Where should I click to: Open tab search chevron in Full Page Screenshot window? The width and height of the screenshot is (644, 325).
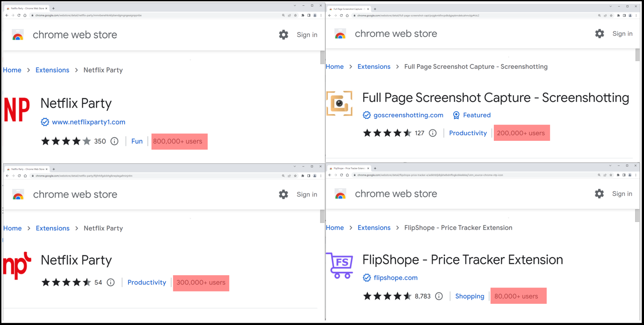coord(610,6)
